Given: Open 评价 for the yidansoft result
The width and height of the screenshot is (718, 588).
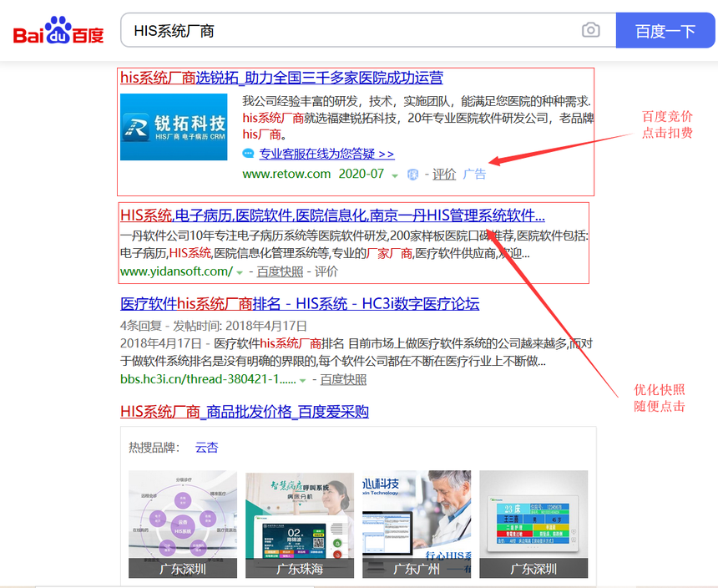Looking at the screenshot, I should pyautogui.click(x=326, y=271).
